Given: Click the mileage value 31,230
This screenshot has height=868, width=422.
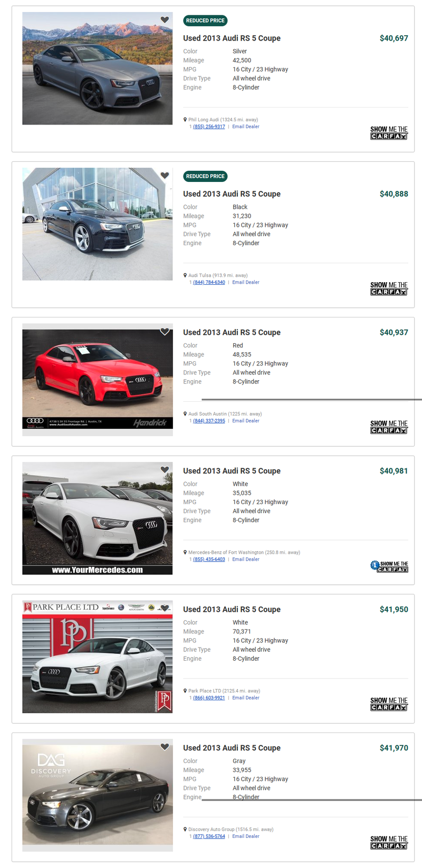Looking at the screenshot, I should (242, 216).
